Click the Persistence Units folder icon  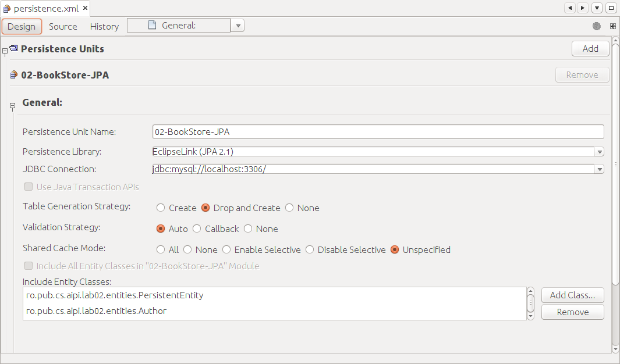14,48
